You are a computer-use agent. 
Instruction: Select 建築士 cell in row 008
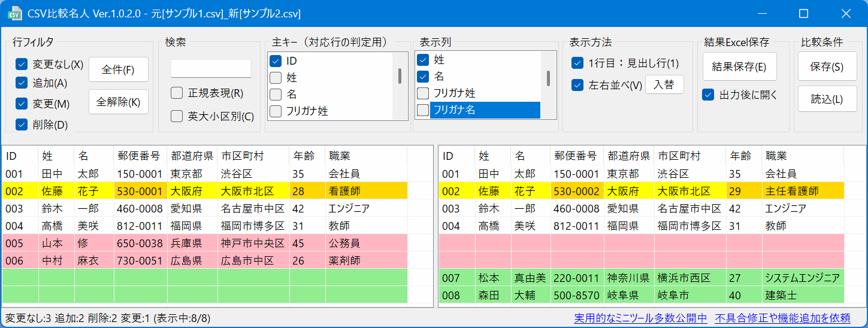point(803,295)
